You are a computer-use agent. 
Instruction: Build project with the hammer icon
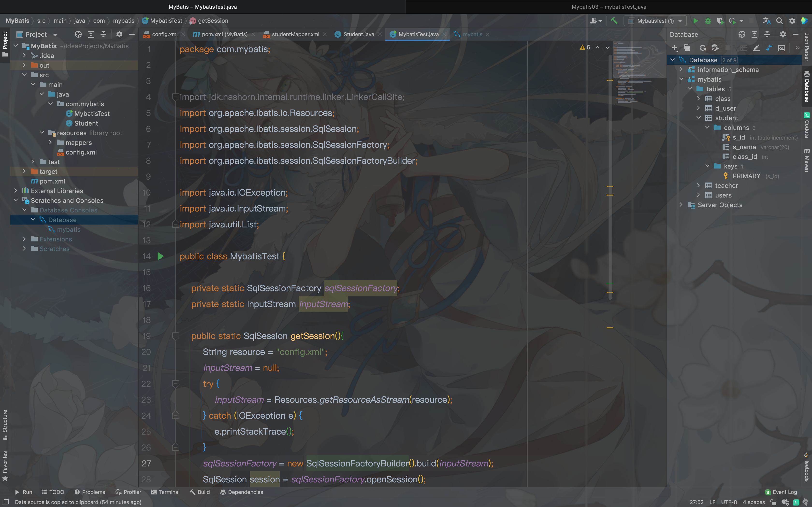click(614, 21)
